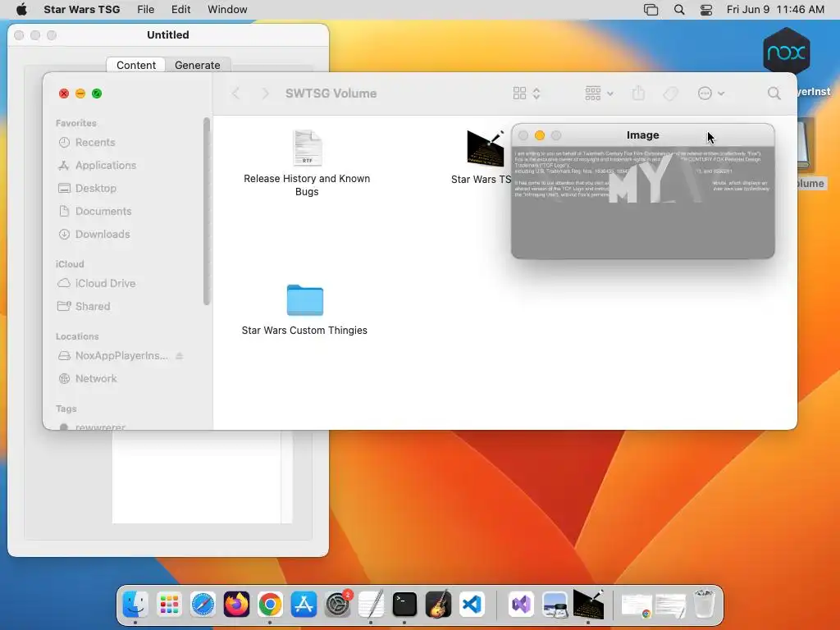Launch Safari from the Dock
Viewport: 840px width, 630px height.
[203, 605]
